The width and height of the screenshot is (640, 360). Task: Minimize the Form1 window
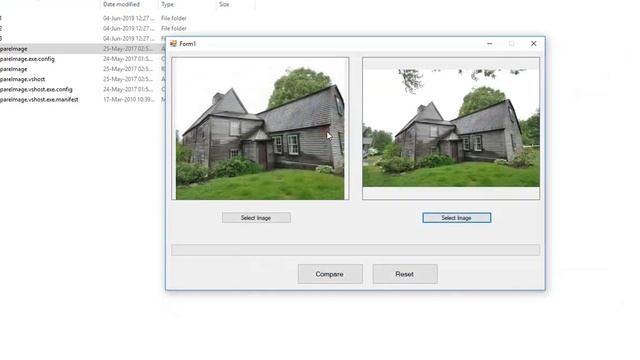pyautogui.click(x=490, y=44)
